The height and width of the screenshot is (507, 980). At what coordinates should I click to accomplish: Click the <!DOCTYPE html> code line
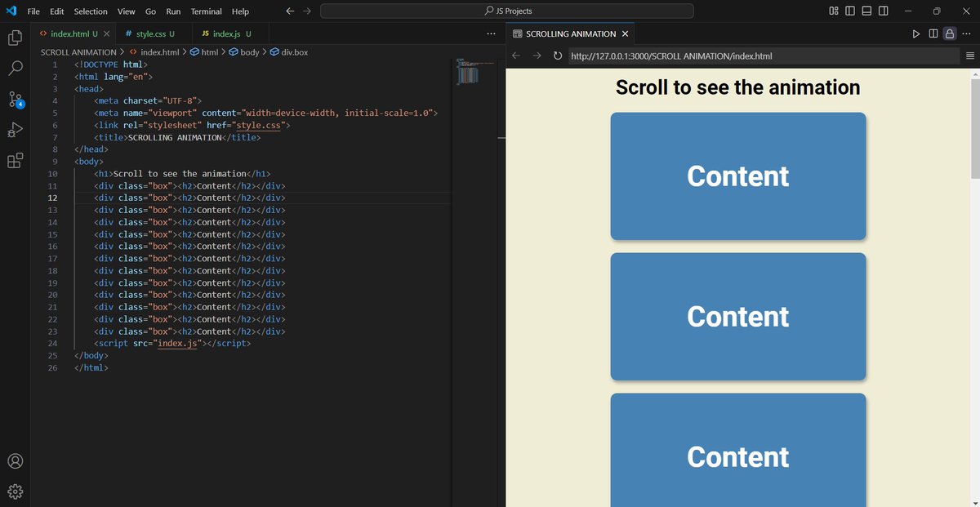(110, 64)
